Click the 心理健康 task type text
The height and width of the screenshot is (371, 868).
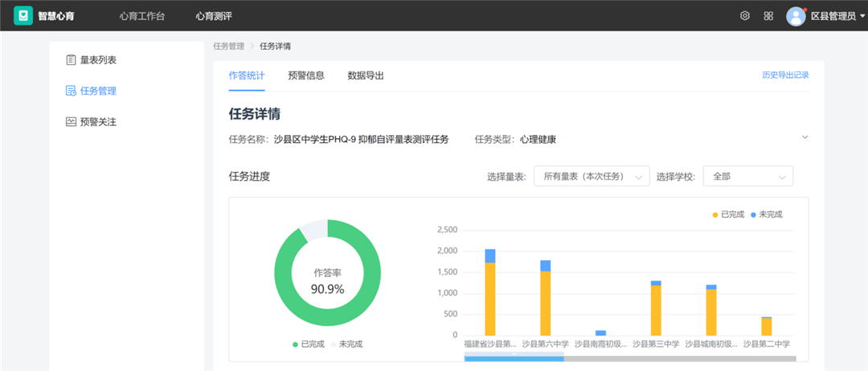tap(538, 140)
